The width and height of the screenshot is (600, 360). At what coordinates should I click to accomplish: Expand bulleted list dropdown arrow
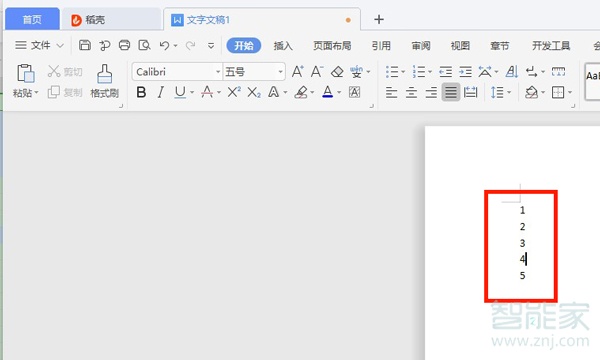[403, 72]
